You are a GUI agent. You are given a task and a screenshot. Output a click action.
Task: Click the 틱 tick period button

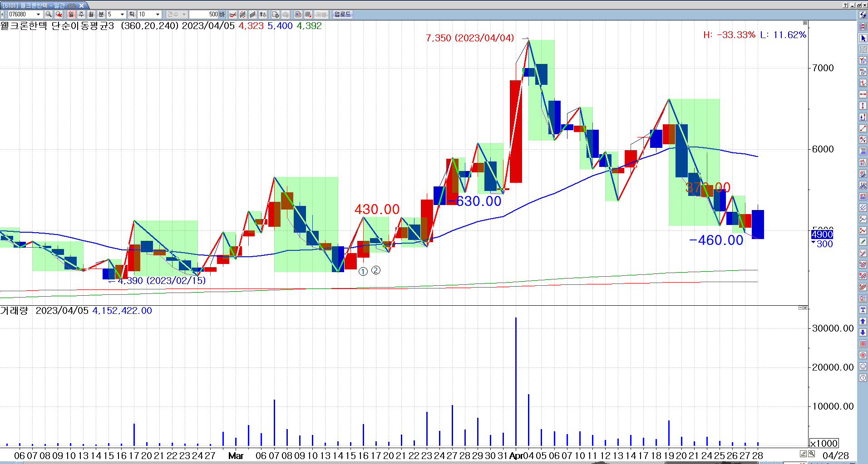(132, 15)
